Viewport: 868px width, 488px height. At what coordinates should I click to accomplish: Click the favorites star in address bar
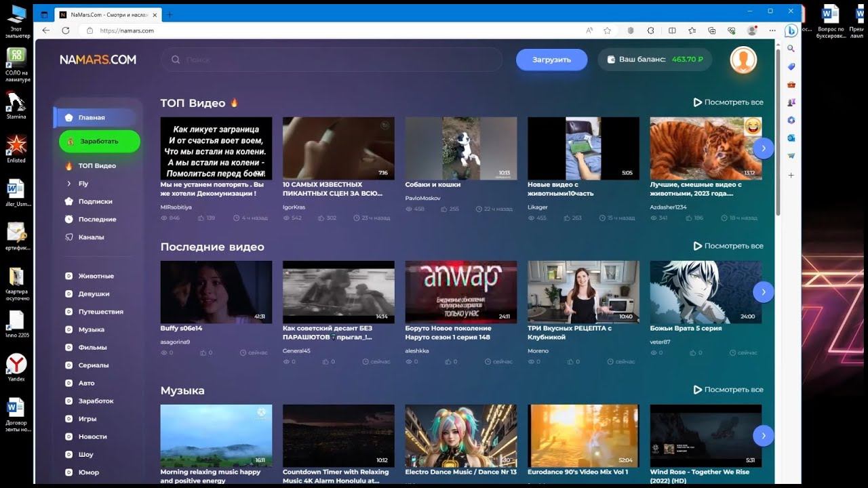(607, 30)
